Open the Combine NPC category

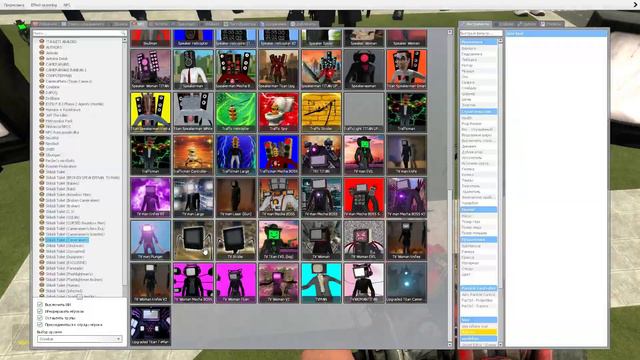coord(53,87)
